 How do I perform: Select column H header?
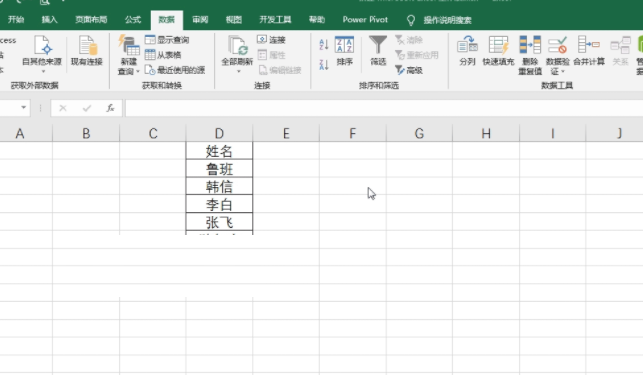pos(486,133)
